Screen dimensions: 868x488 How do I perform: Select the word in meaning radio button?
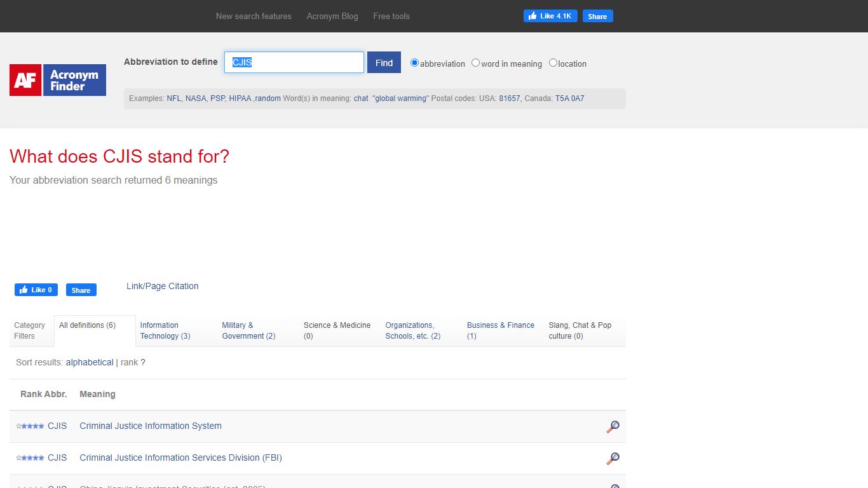tap(475, 63)
